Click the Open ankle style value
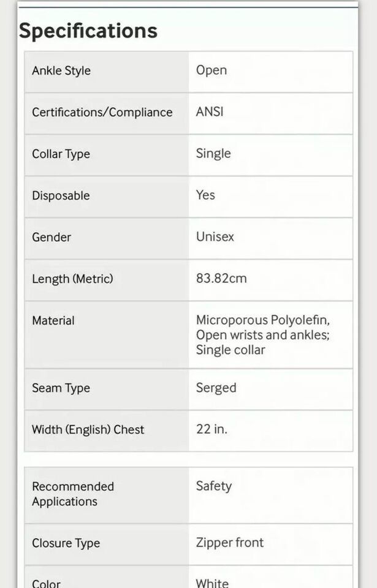 point(211,70)
